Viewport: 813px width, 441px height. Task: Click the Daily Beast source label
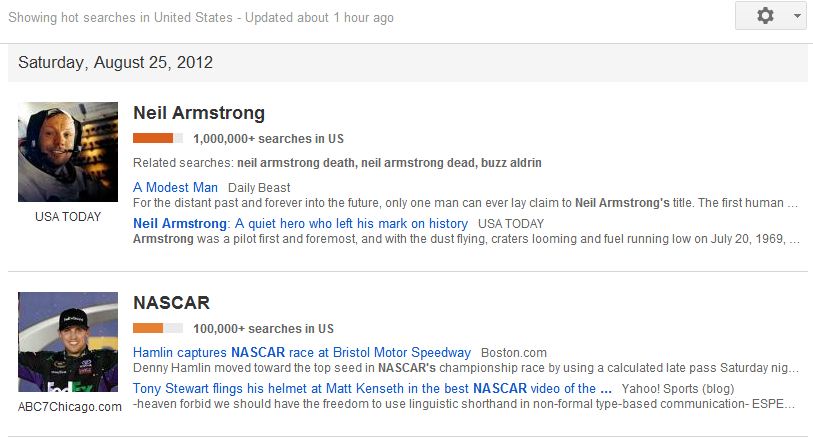coord(259,188)
